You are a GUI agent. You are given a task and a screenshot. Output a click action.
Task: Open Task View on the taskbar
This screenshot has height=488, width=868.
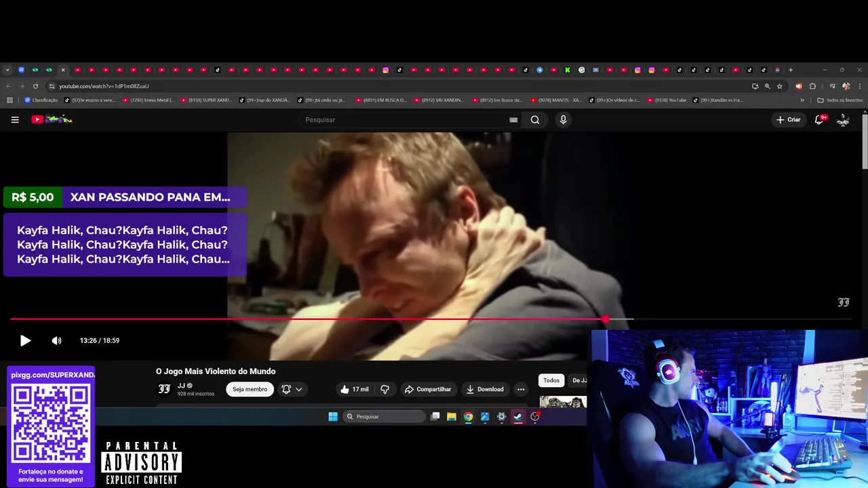pos(435,416)
